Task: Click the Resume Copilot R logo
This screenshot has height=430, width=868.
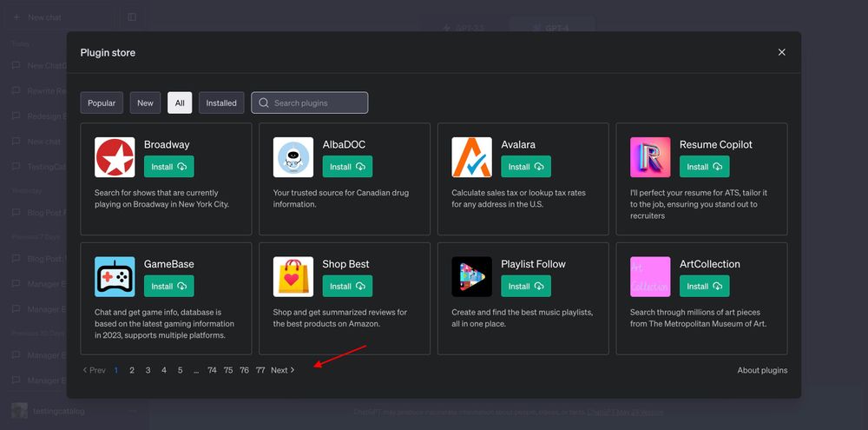Action: (x=650, y=157)
